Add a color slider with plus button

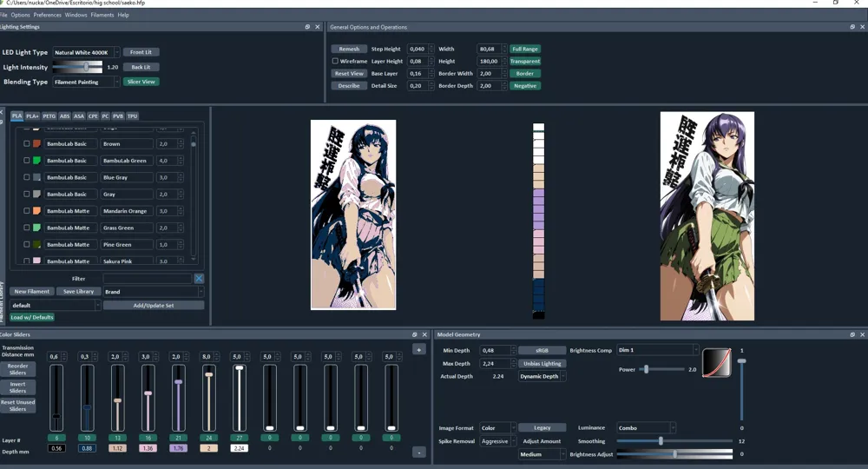tap(419, 349)
